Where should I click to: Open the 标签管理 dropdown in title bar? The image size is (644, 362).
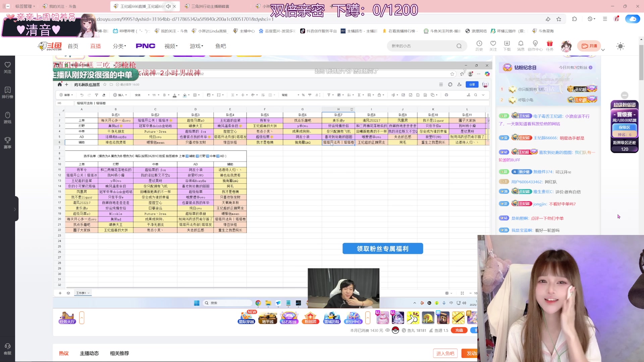[x=25, y=6]
